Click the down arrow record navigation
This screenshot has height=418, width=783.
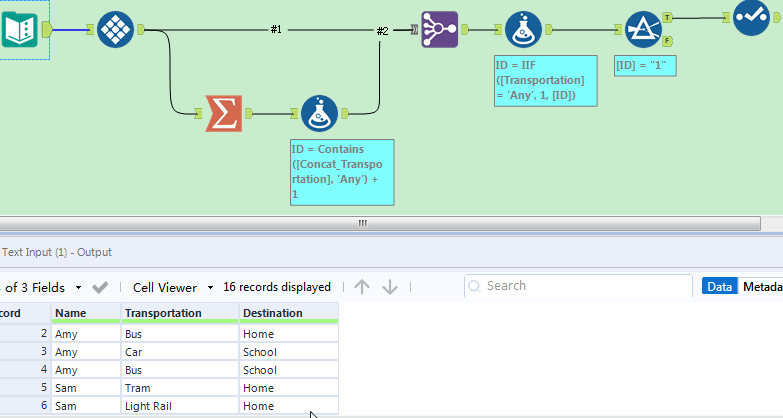(x=390, y=287)
